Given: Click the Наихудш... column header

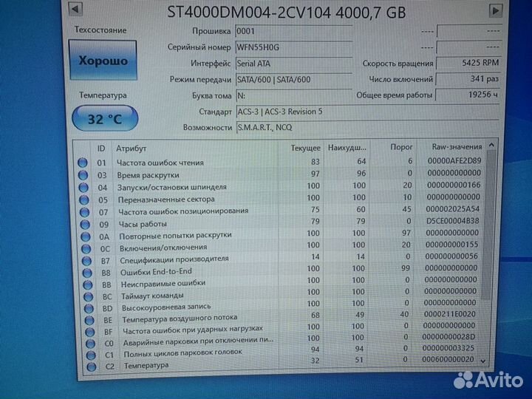Looking at the screenshot, I should [347, 148].
